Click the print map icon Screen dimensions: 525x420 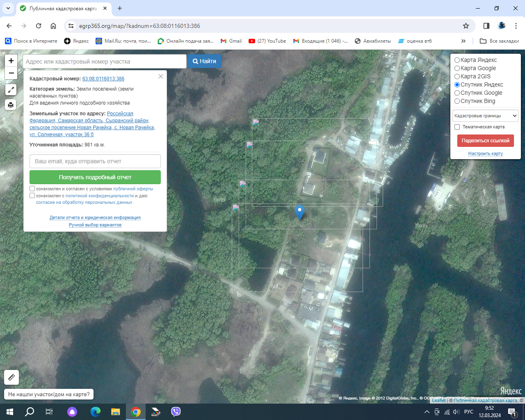tap(11, 105)
